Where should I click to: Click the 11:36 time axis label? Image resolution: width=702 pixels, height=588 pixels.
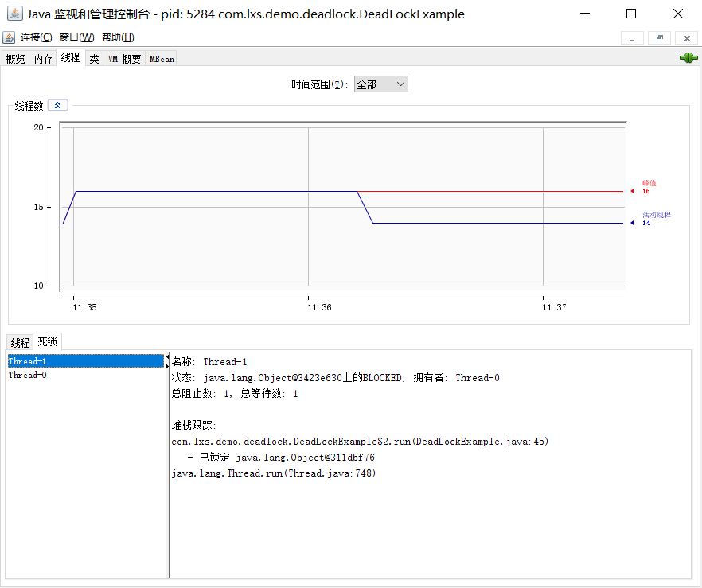[319, 307]
